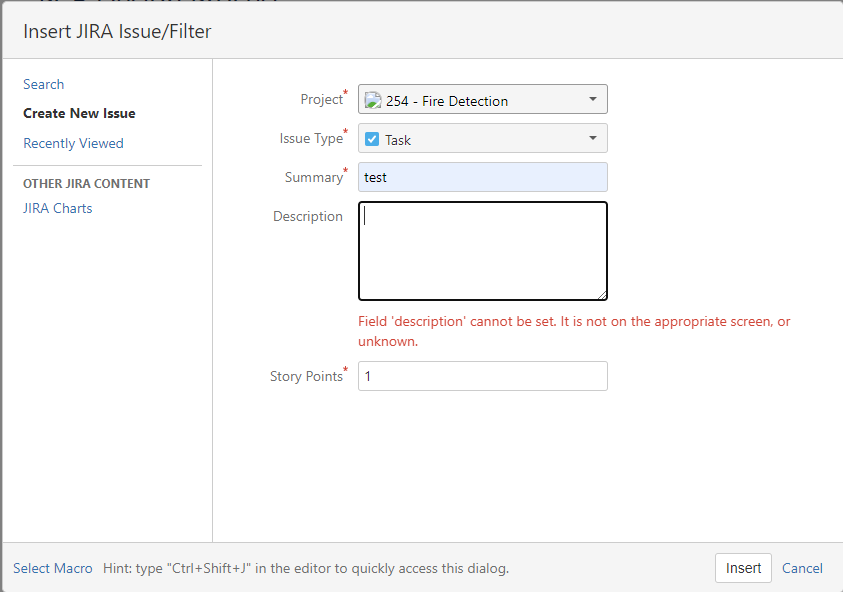Screen dimensions: 843x592
Task: Click the Project field label
Action: coord(322,99)
